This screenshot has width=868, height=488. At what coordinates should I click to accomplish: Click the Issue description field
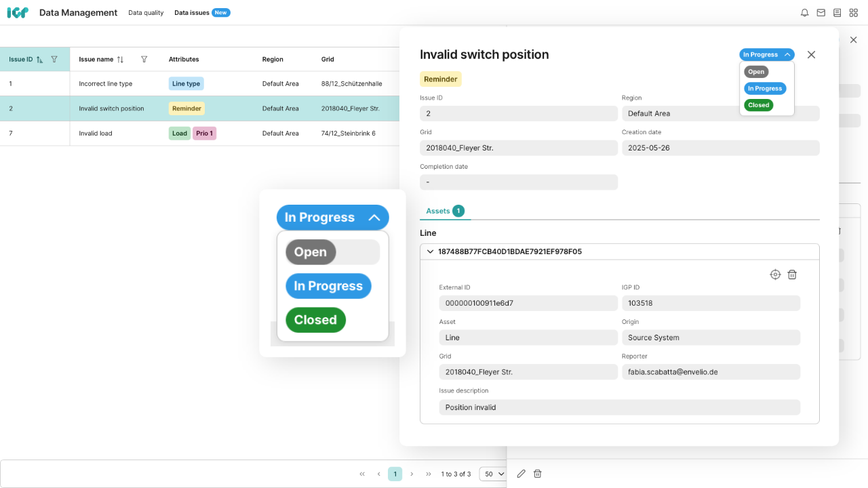coord(619,407)
